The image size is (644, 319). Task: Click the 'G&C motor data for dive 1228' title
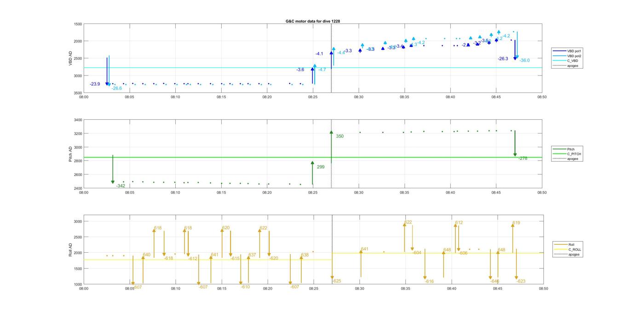coord(313,21)
